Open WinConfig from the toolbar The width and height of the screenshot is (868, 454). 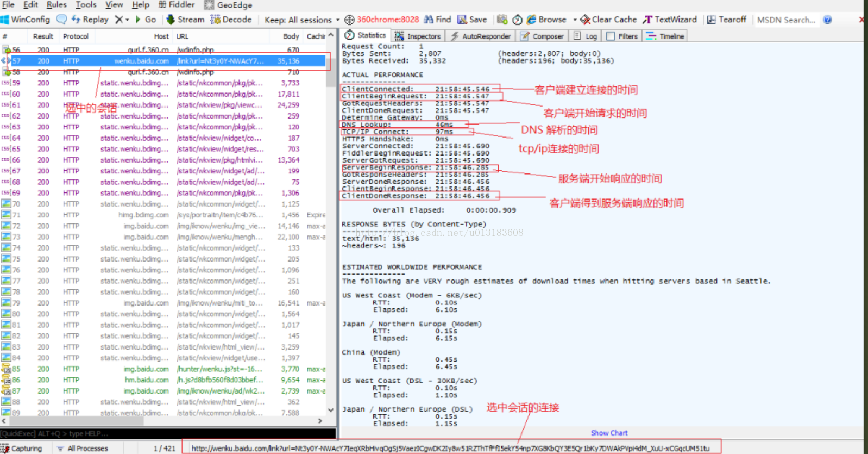(x=26, y=20)
